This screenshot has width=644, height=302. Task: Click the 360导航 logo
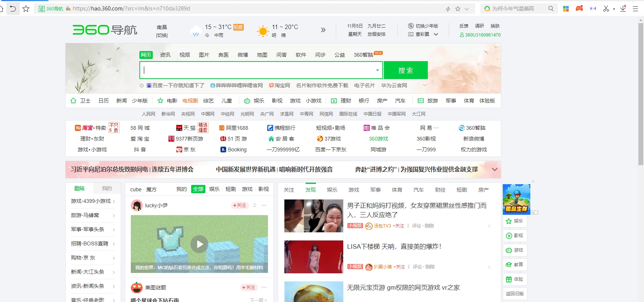105,30
